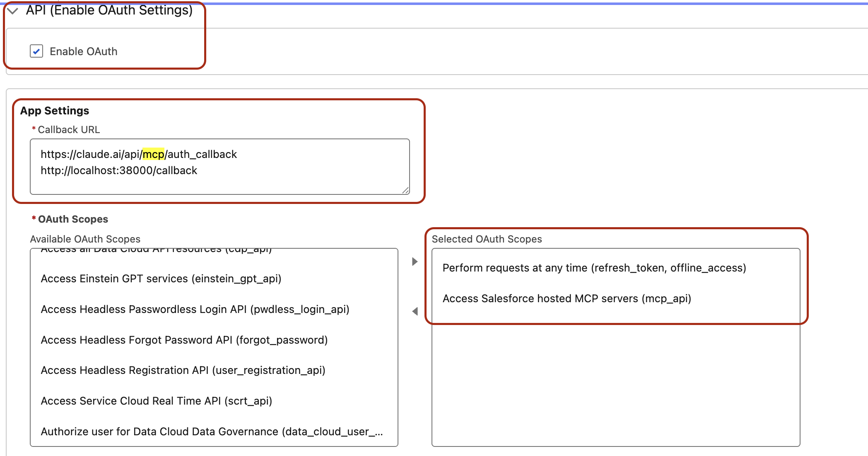Screen dimensions: 868x456
Task: Select Access Headless Passwordless Login API scope
Action: [195, 309]
